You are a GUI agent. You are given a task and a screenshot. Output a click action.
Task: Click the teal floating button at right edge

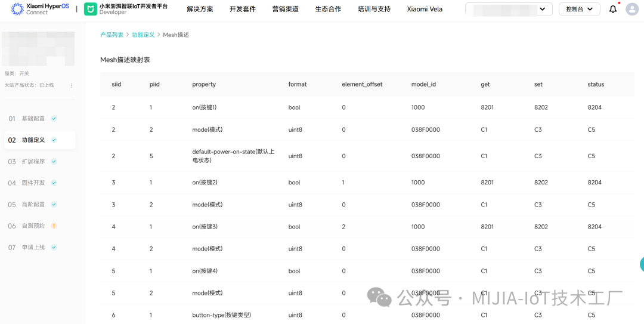coord(642,264)
